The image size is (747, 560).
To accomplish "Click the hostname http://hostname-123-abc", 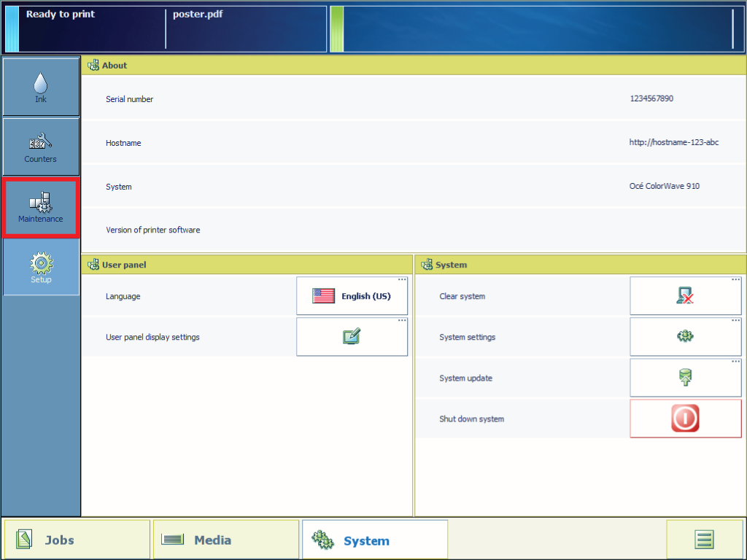I will click(x=673, y=142).
